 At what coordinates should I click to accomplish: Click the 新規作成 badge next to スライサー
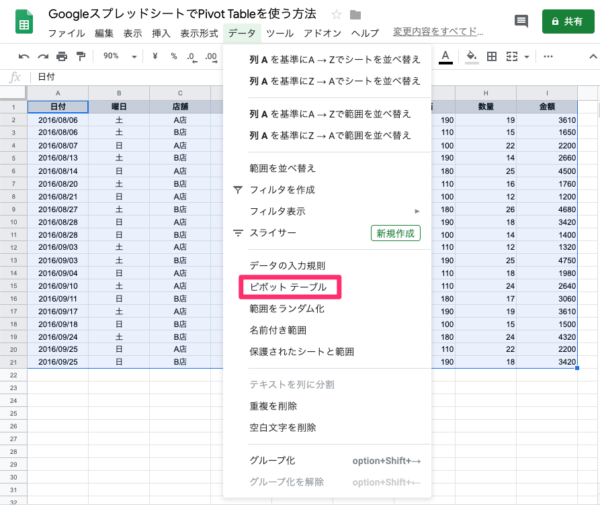[x=396, y=233]
